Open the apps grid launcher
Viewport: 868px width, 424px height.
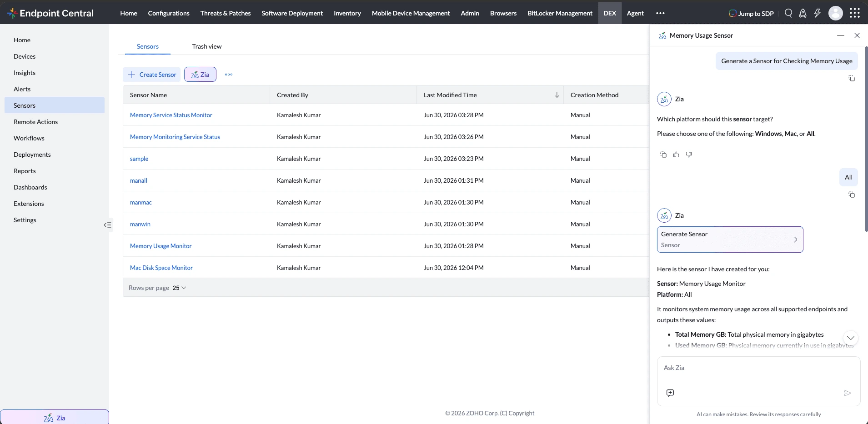855,13
